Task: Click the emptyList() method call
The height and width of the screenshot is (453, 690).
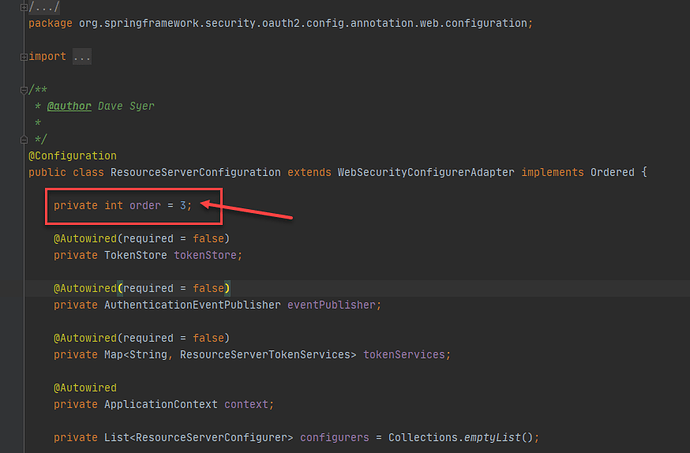Action: (499, 438)
